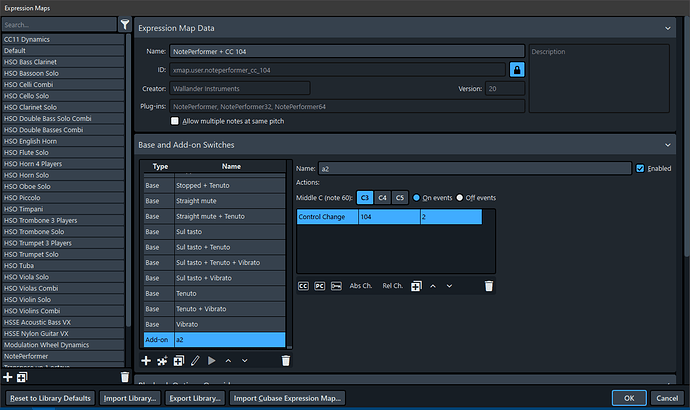Select the Vibrato base switch
This screenshot has height=410, width=690.
214,324
